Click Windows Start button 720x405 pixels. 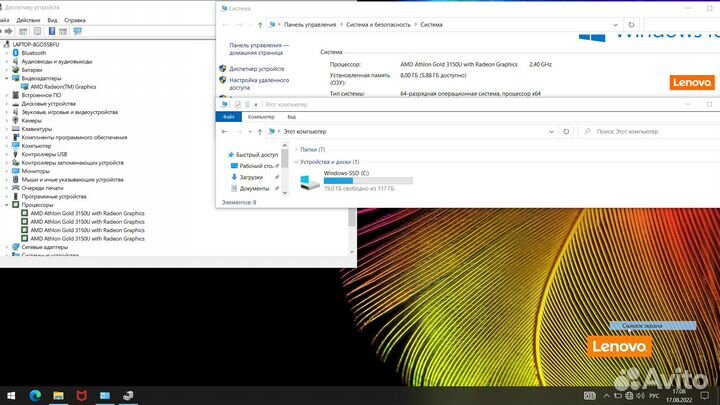(11, 395)
